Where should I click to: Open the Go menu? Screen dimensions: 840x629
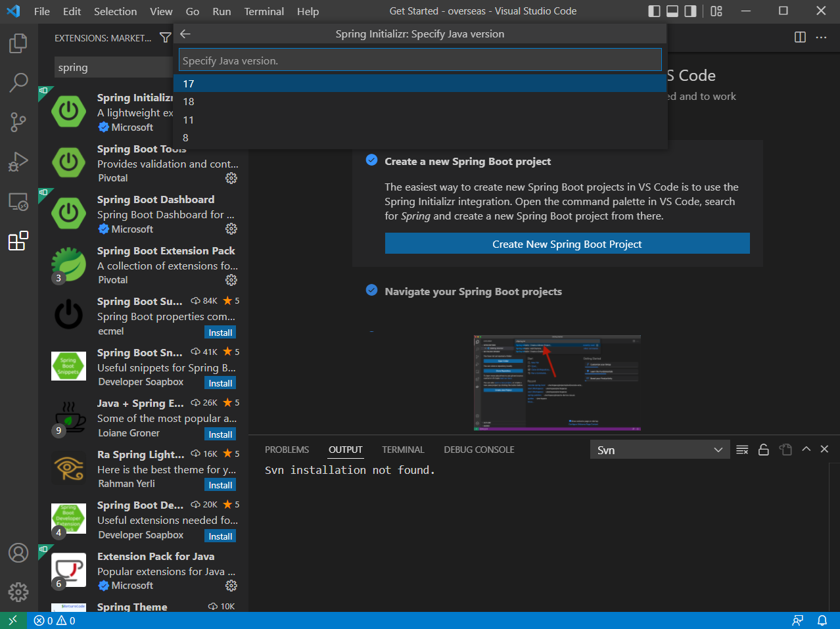[193, 11]
